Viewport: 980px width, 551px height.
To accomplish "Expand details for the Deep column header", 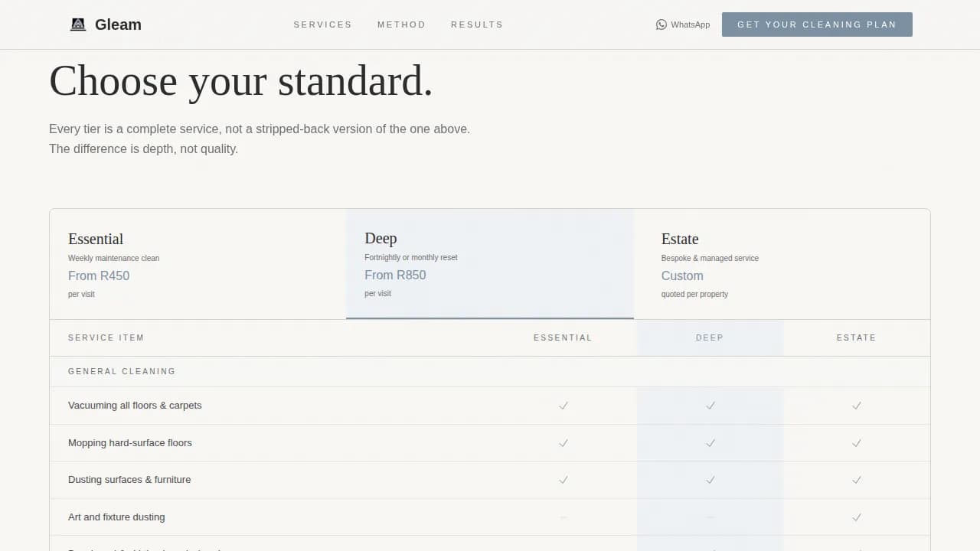I will click(710, 337).
